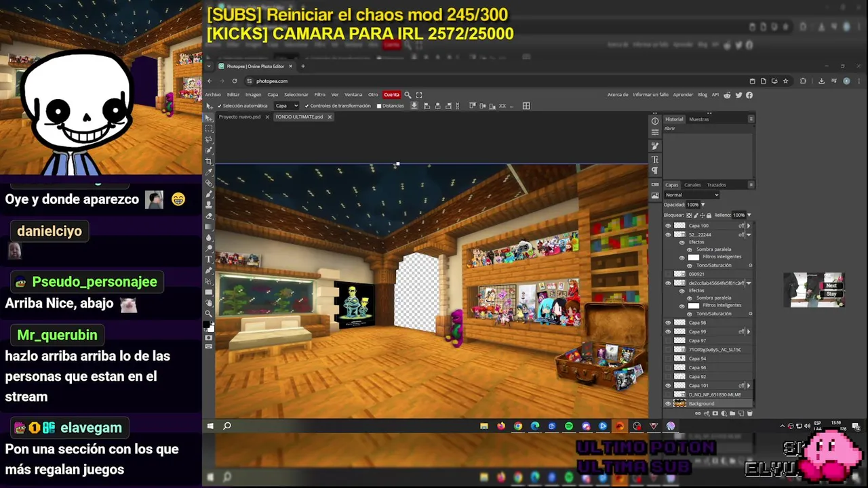Viewport: 868px width, 488px height.
Task: Open the Archivo menu
Action: pyautogui.click(x=213, y=95)
